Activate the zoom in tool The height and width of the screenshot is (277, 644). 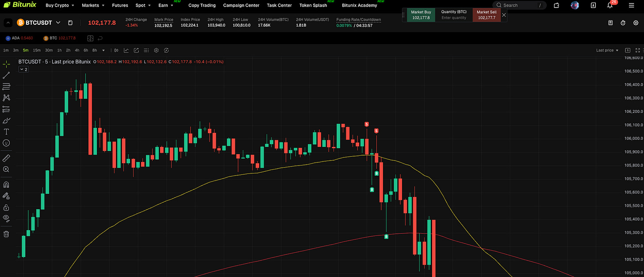click(x=6, y=169)
